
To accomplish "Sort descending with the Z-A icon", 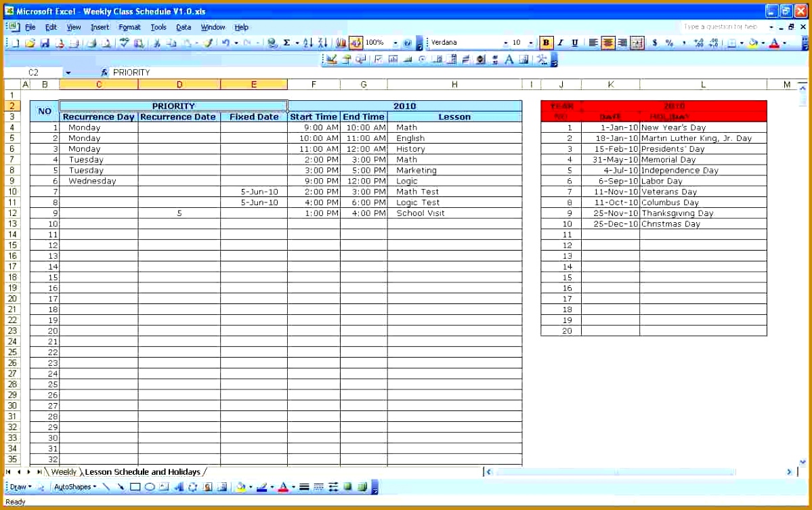I will pyautogui.click(x=322, y=43).
